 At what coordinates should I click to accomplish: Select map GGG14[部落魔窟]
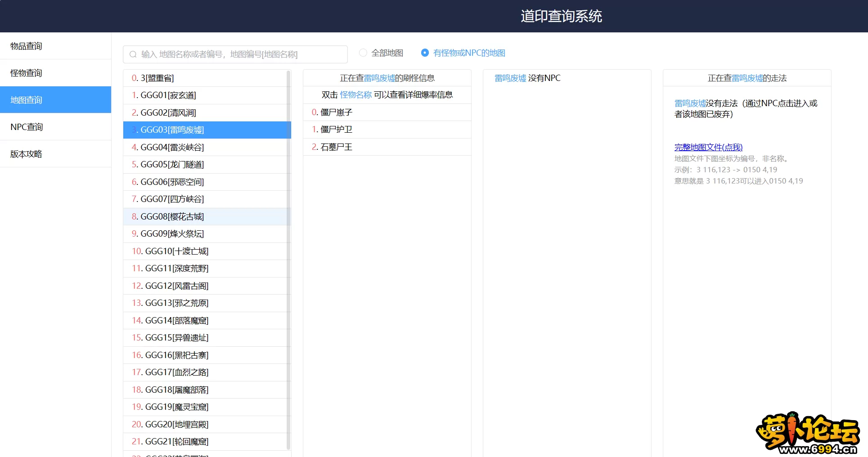pos(207,321)
